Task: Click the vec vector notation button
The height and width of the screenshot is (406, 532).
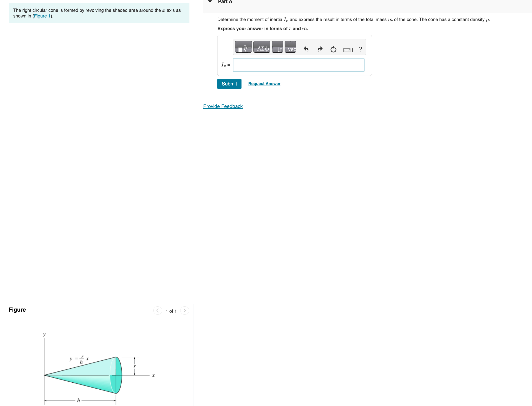Action: point(290,47)
